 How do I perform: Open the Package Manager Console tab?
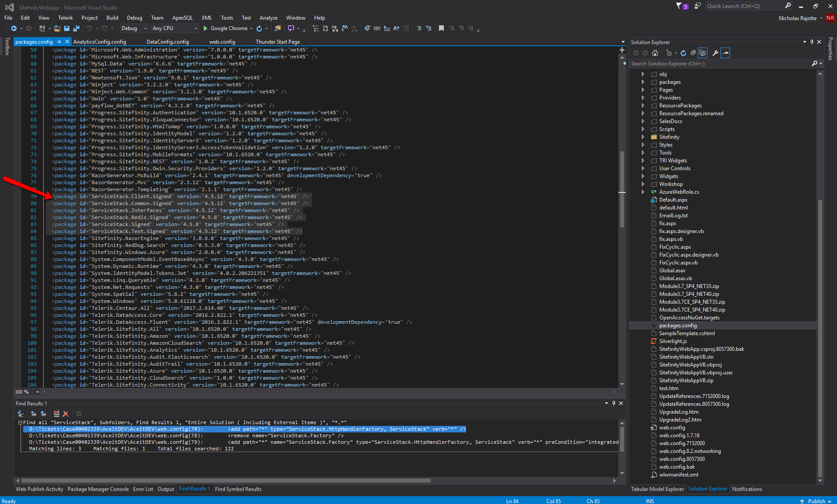pos(98,489)
